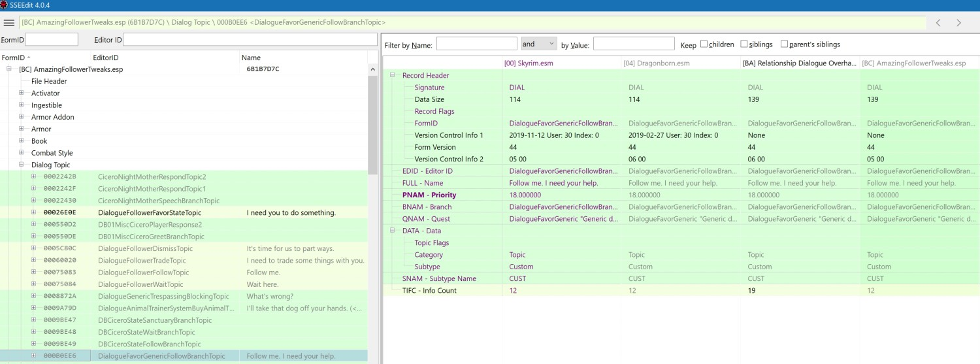Screen dimensions: 980x364
Task: Expand the CiceroNightMotherRespondTopic2 record
Action: [x=34, y=176]
